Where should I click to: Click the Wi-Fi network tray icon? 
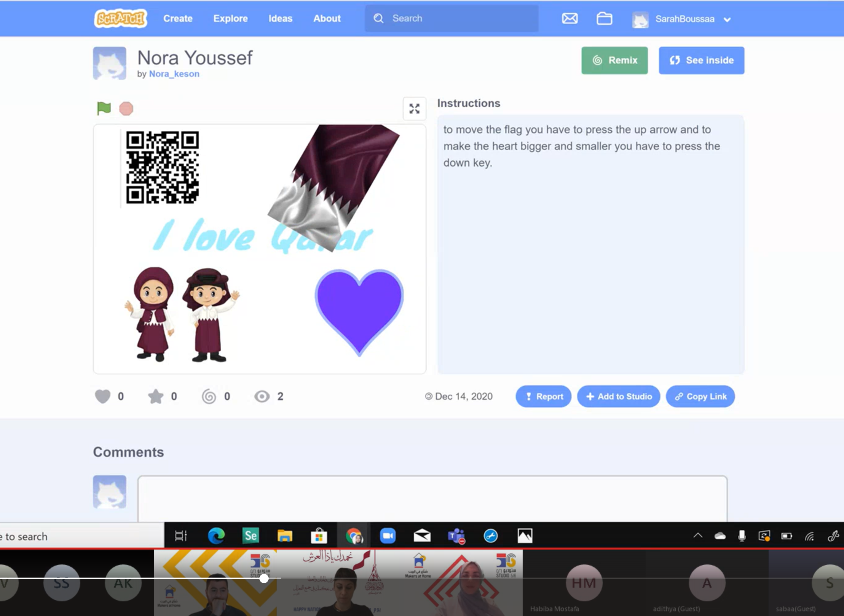[x=809, y=536]
